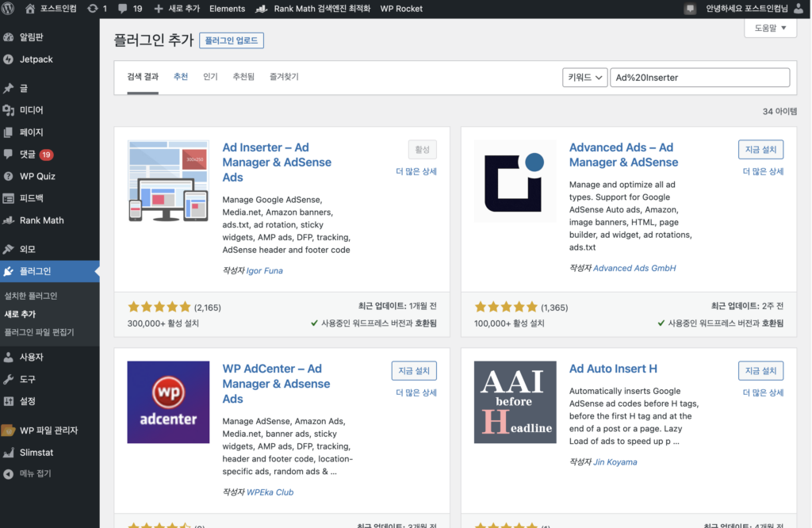Click the Ad Inserter plugin thumbnail
Viewport: 812px width, 528px height.
click(168, 182)
